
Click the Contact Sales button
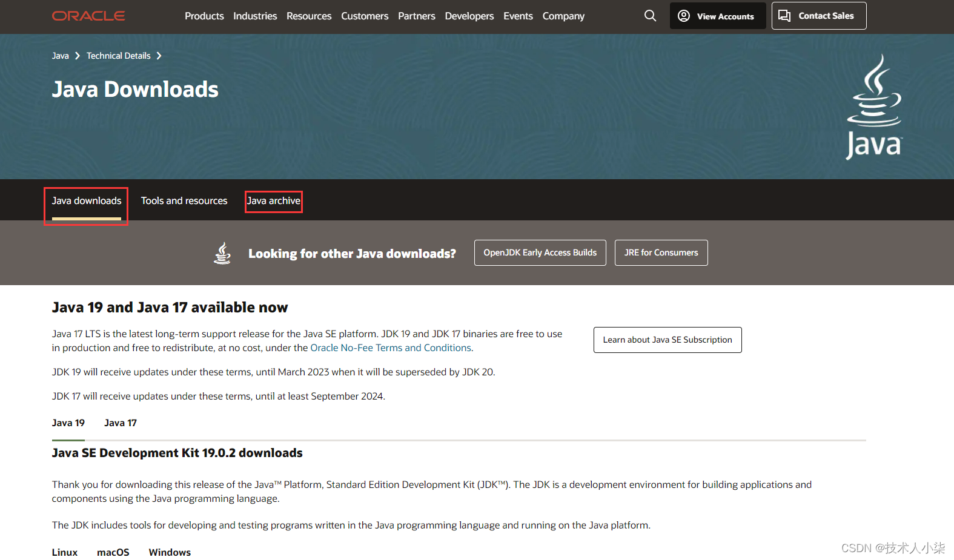(x=819, y=16)
